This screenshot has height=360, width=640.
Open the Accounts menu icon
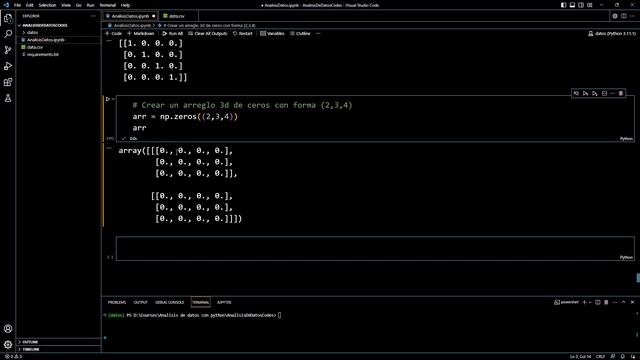click(8, 329)
